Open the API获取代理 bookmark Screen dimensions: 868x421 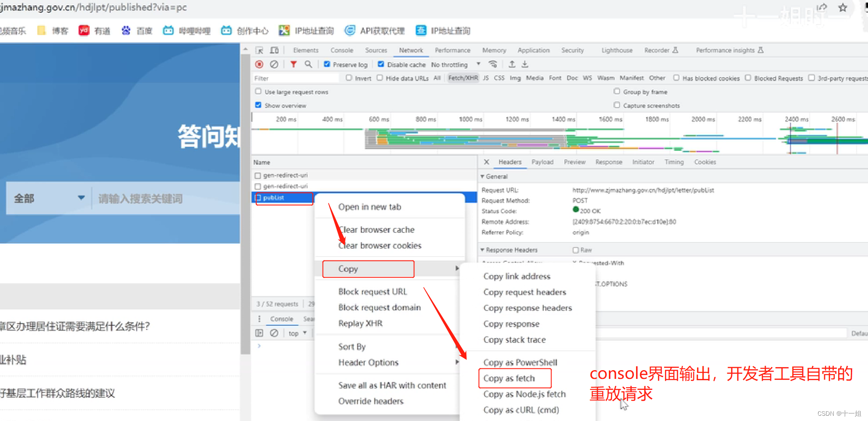[x=375, y=31]
